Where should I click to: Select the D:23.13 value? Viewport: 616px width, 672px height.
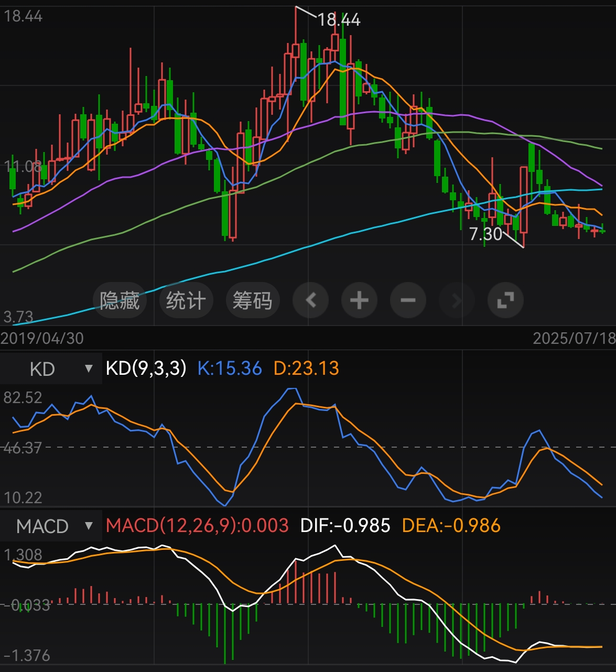click(306, 368)
